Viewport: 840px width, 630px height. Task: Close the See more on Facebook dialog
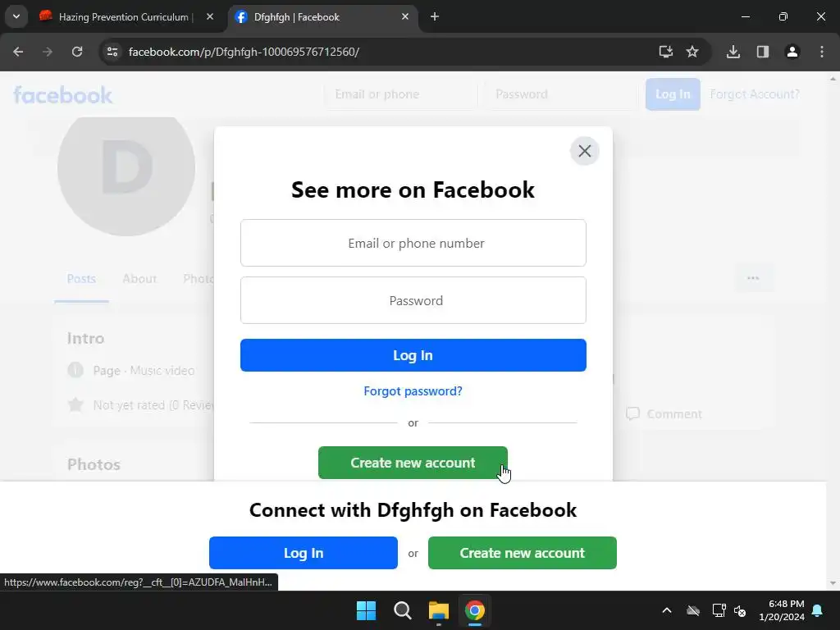584,151
